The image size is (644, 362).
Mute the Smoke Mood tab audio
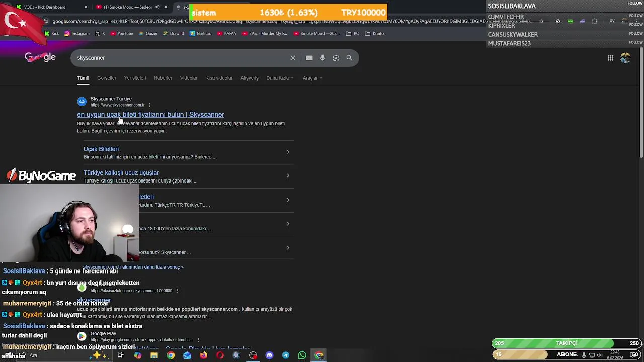pos(157,7)
